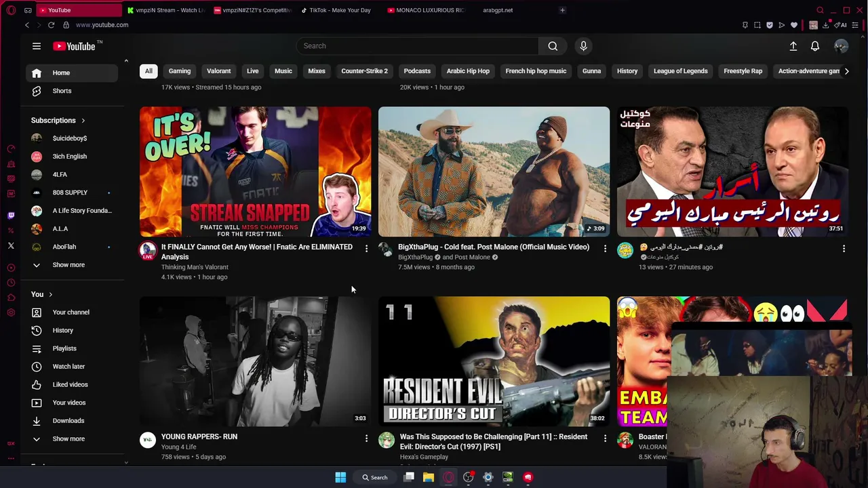Open options for YOUNG RAPPERS- RUN video
Screen dimensions: 868x488
click(x=366, y=439)
